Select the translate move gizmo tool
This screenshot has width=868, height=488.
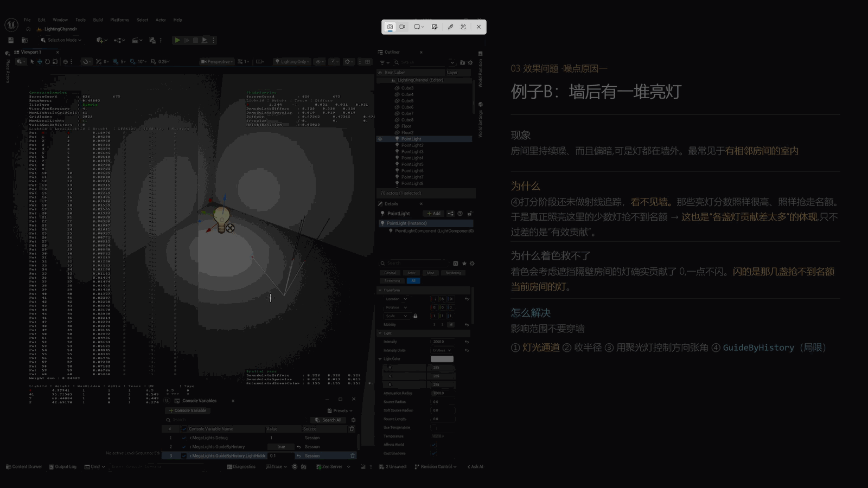click(40, 62)
